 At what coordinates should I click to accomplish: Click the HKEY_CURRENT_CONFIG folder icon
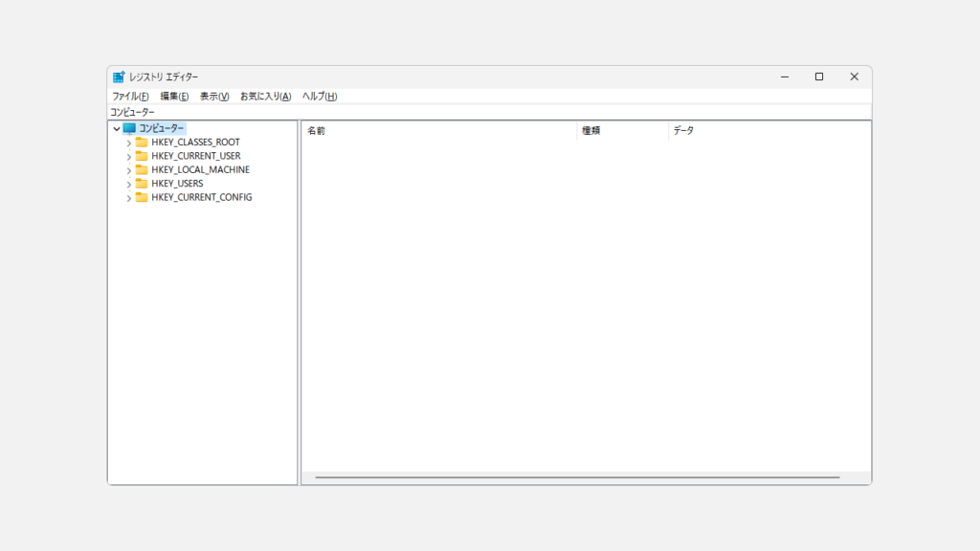coord(142,198)
